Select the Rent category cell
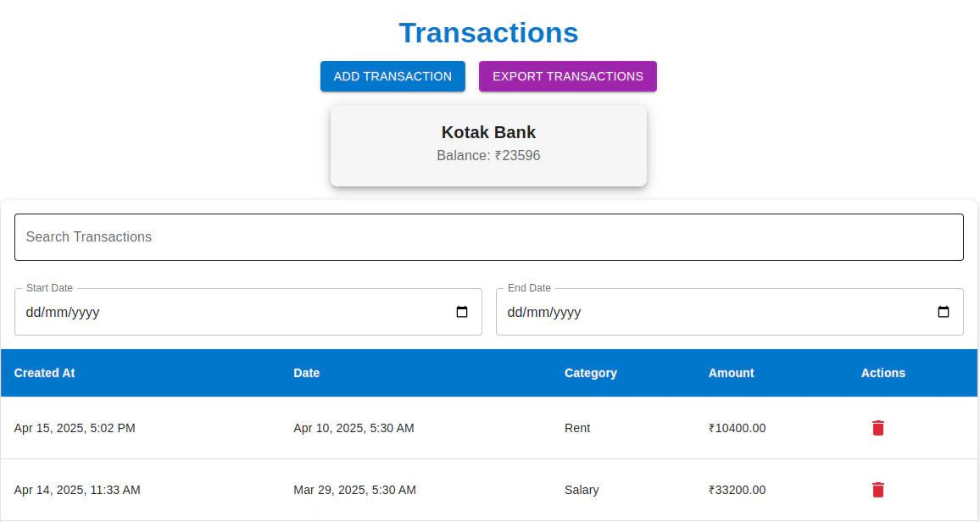 (x=576, y=428)
